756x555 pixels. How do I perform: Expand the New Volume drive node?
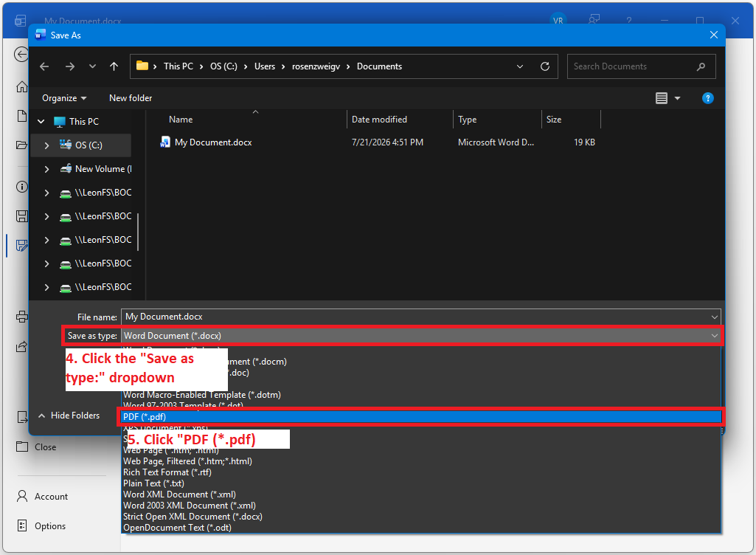(x=46, y=169)
